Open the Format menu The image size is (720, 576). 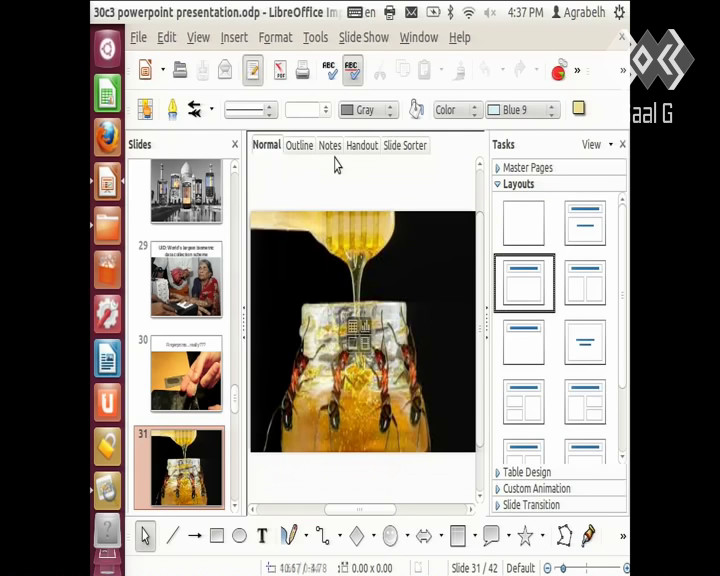point(275,38)
